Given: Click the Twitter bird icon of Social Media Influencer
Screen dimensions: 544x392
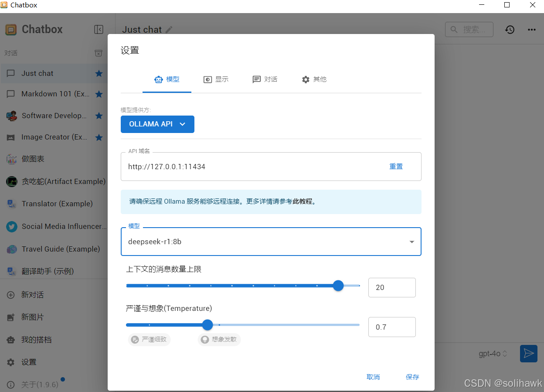Looking at the screenshot, I should [x=11, y=227].
